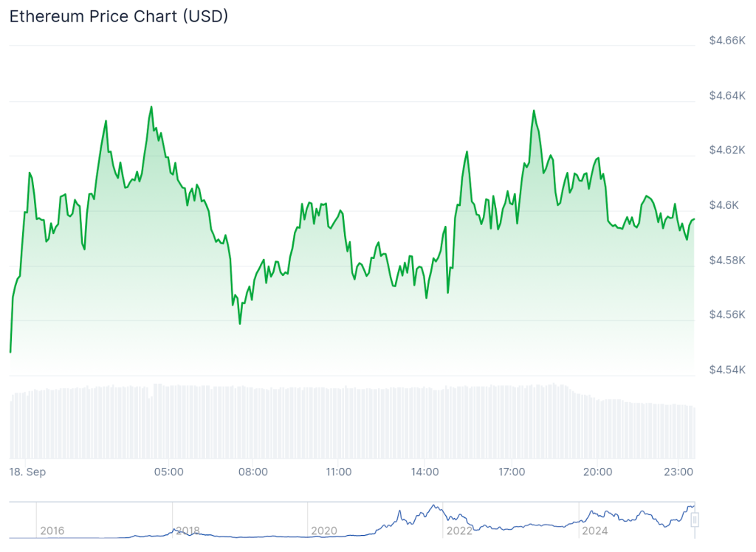Click the 11:00 time axis label
Image resolution: width=756 pixels, height=552 pixels.
338,472
